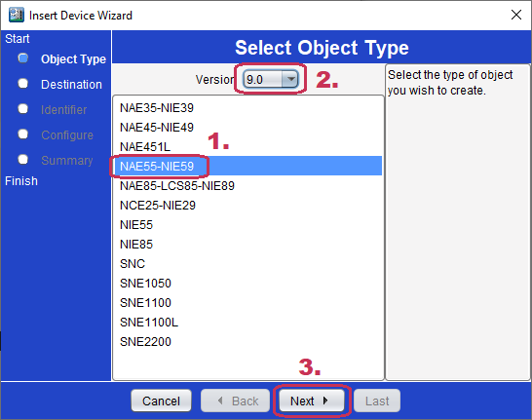Select the Configure step radio
532x420 pixels.
tap(23, 134)
